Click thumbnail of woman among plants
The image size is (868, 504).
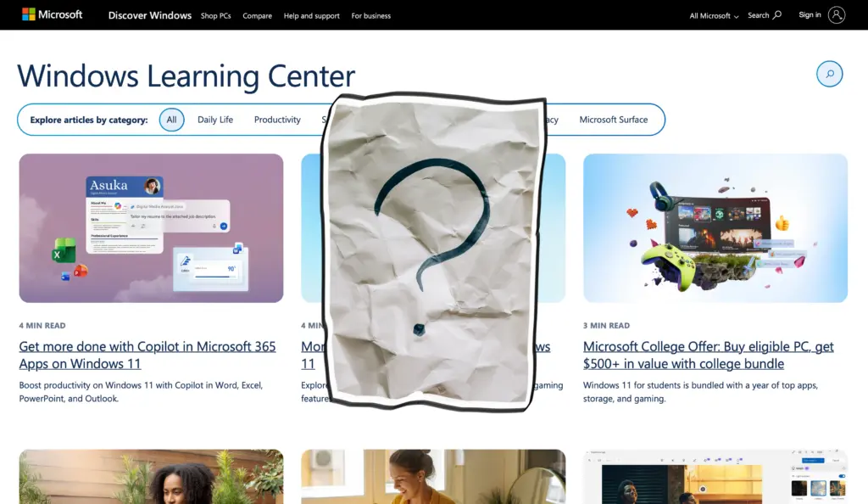pos(151,477)
